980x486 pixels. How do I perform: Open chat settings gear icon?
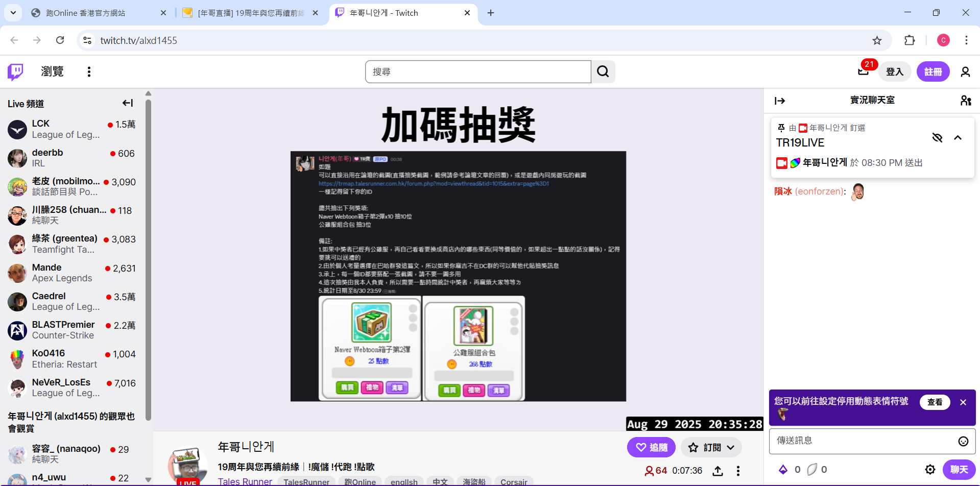930,470
